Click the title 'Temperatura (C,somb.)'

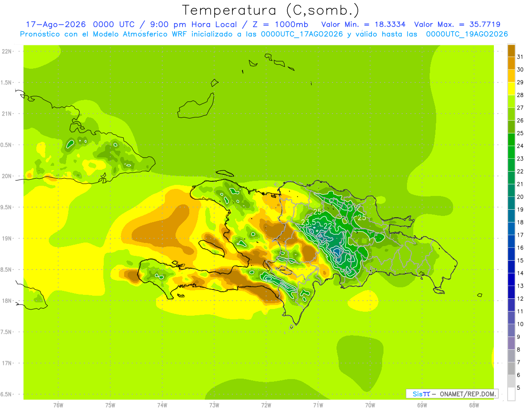(271, 10)
